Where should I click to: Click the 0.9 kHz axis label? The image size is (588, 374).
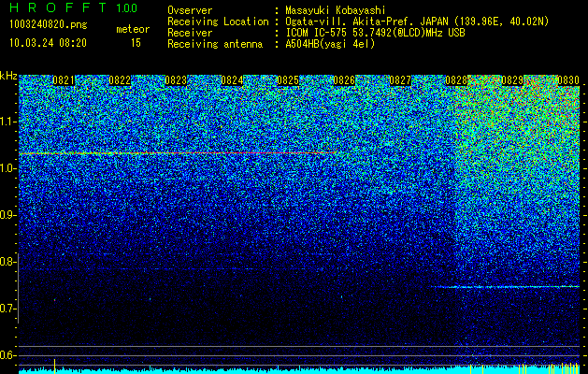click(x=7, y=215)
